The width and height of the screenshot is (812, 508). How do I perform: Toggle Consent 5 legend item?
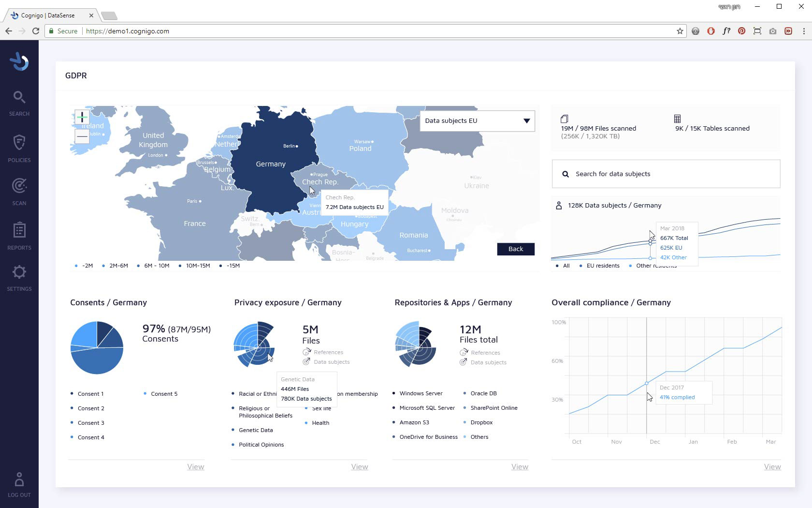click(161, 394)
